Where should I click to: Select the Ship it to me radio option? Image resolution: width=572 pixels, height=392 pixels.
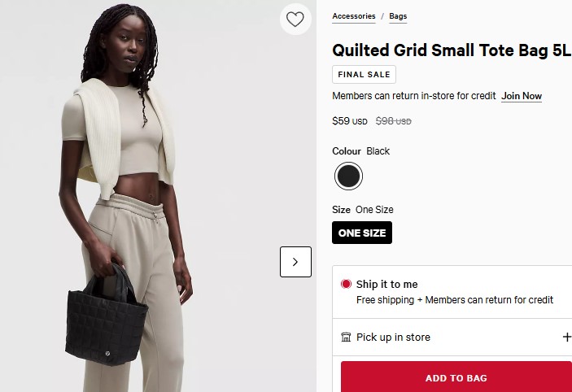click(x=346, y=284)
